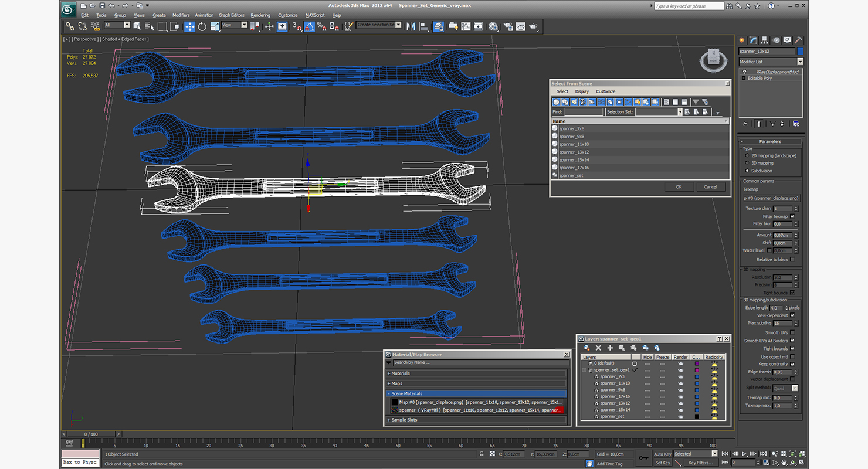The width and height of the screenshot is (868, 469).
Task: Toggle the Keep continuity checkbox
Action: click(792, 364)
